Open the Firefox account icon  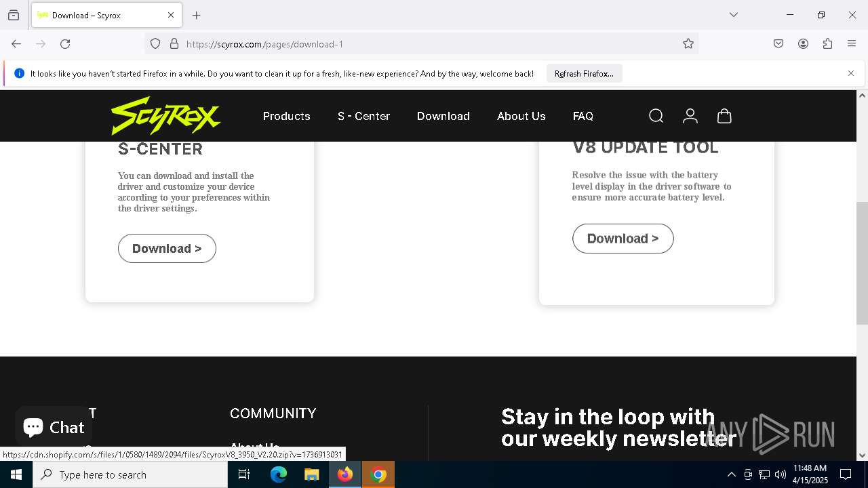click(803, 44)
